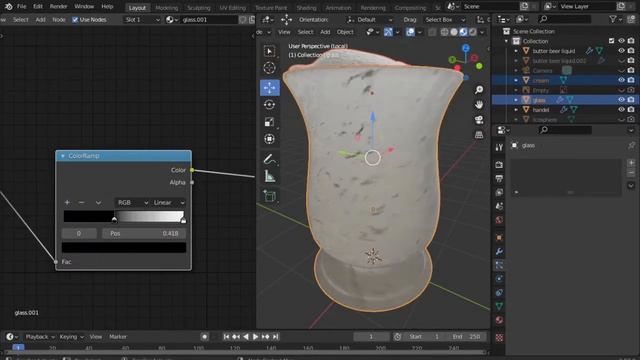Select the Select Box tool in viewport toolbar
Viewport: 640px width, 360px height.
[269, 51]
